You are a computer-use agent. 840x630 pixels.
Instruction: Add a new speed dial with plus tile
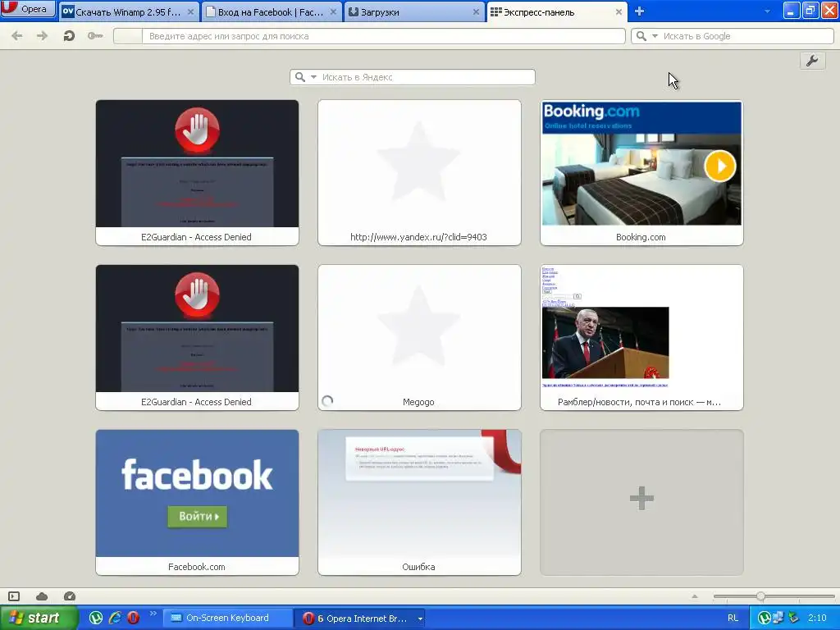[x=641, y=503]
